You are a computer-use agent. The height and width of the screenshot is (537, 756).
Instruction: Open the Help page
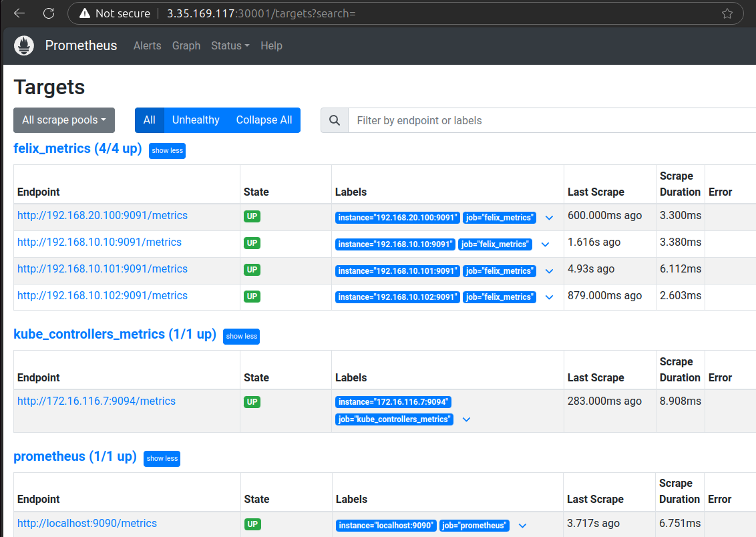coord(271,46)
